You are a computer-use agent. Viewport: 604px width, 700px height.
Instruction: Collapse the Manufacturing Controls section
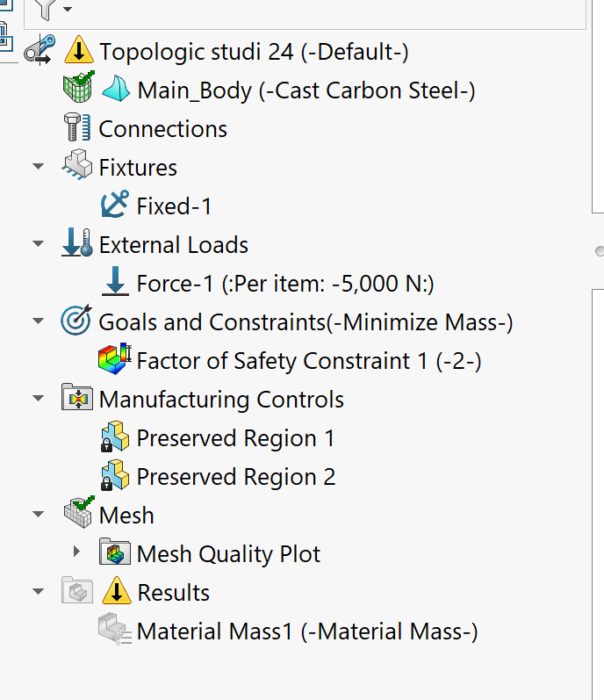[38, 399]
